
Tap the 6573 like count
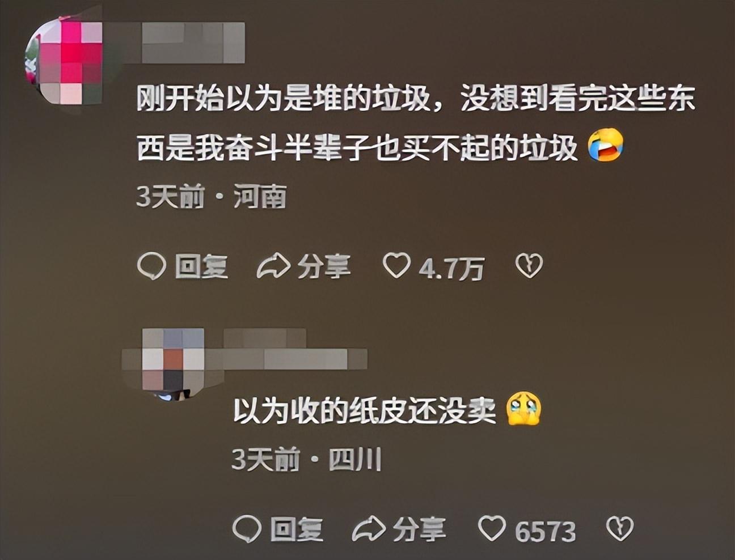545,531
